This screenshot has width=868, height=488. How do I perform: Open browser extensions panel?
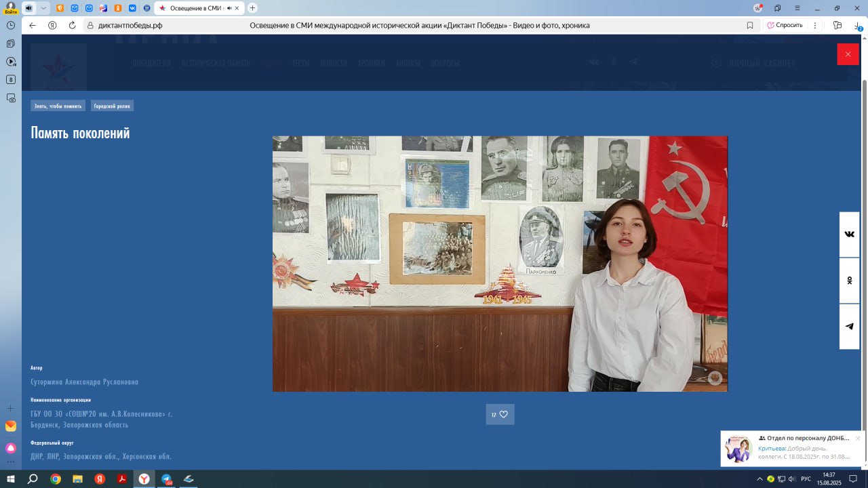coord(837,25)
